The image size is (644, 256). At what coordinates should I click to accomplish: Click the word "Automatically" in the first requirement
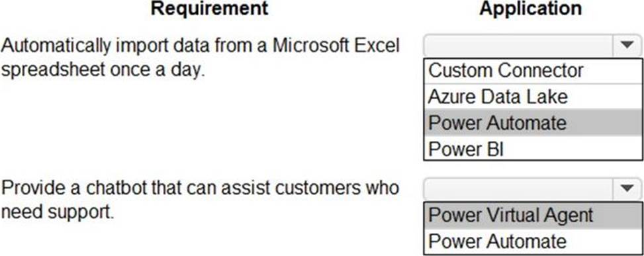[56, 46]
